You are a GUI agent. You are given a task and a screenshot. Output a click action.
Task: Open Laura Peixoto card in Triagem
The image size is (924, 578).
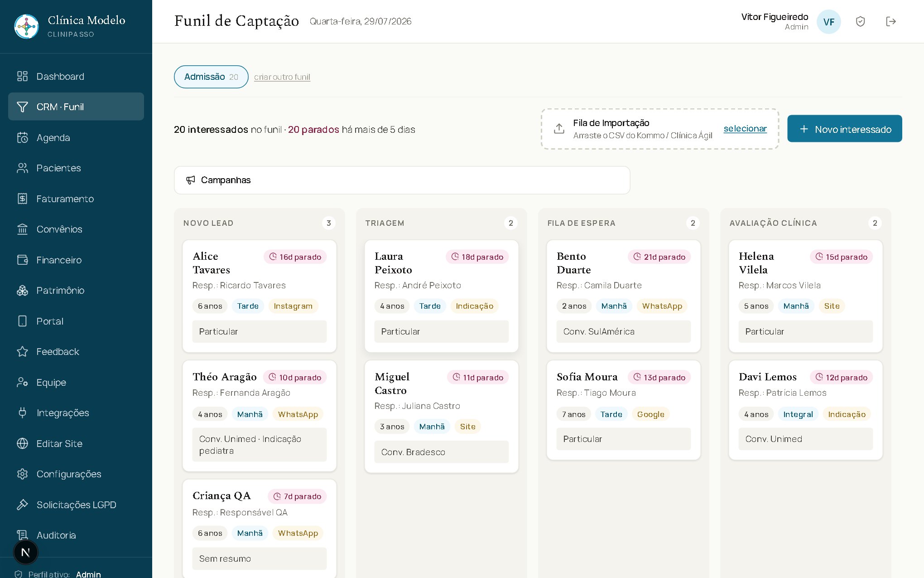point(441,296)
